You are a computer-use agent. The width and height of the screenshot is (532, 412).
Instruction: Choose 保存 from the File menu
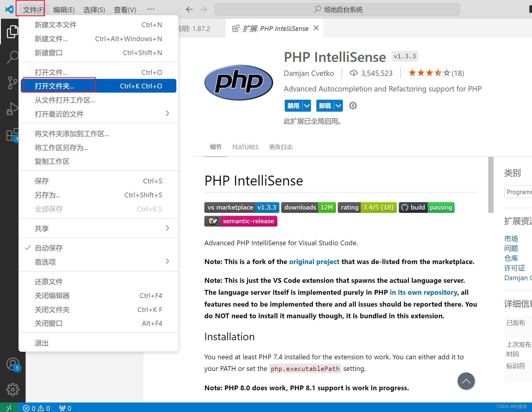tap(98, 181)
